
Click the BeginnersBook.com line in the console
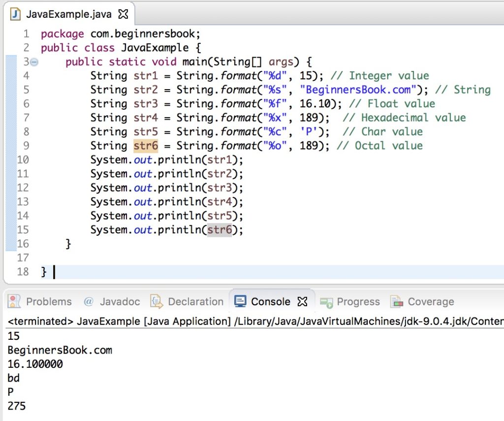click(x=59, y=350)
